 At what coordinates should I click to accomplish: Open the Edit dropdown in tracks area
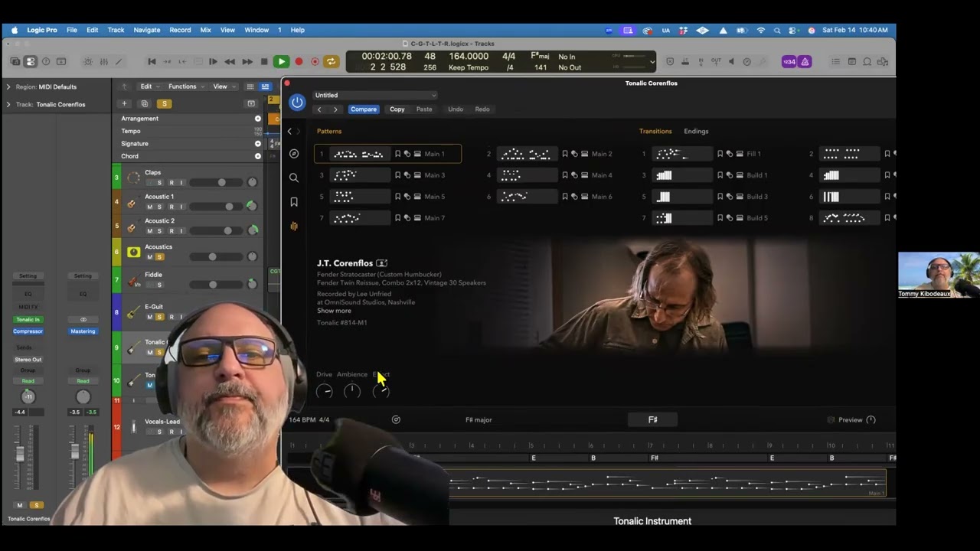tap(149, 86)
